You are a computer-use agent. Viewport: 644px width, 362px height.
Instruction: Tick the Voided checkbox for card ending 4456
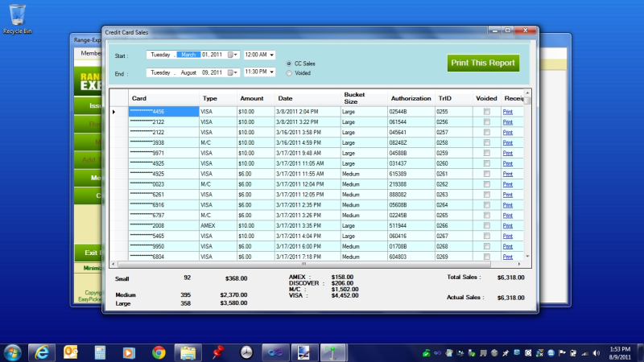[486, 111]
